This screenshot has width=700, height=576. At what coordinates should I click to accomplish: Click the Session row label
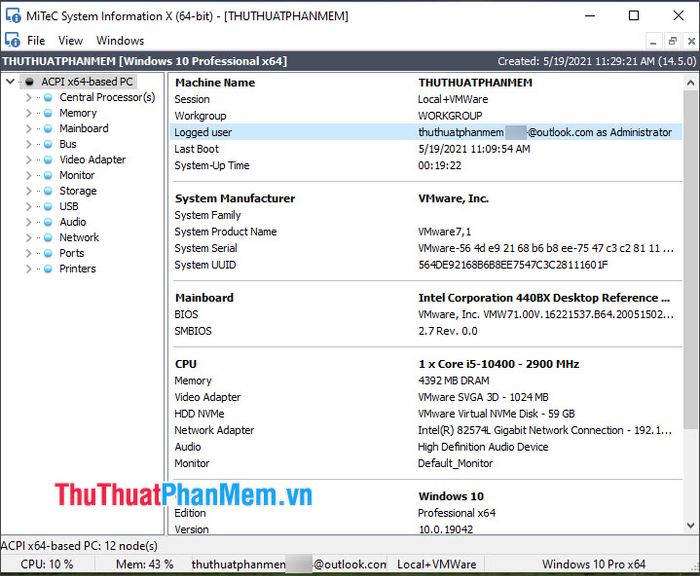pyautogui.click(x=192, y=99)
